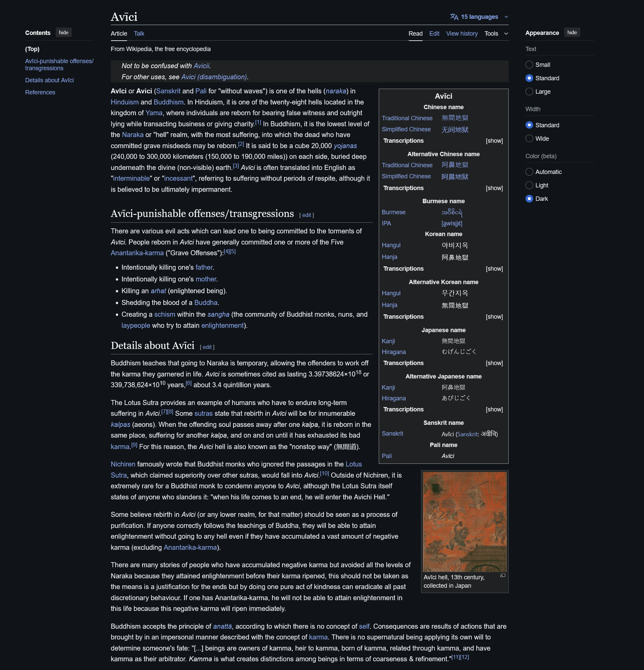Go to Details about Avīci in contents
Viewport: 644px width, 670px height.
pos(50,80)
